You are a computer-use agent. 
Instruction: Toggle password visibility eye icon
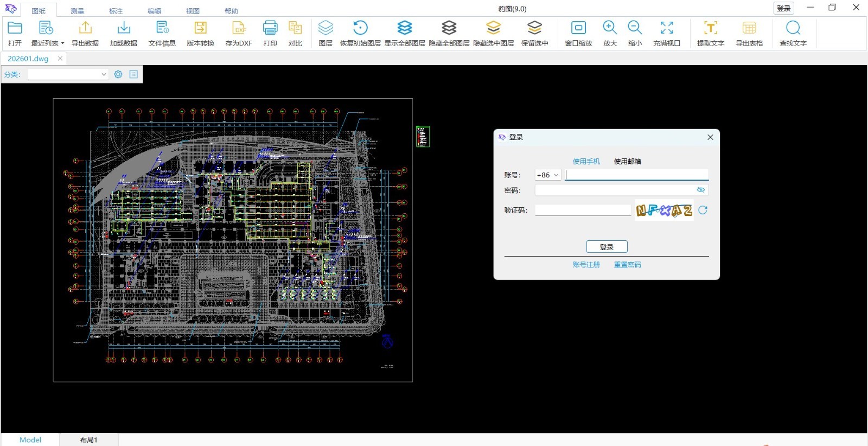point(700,190)
